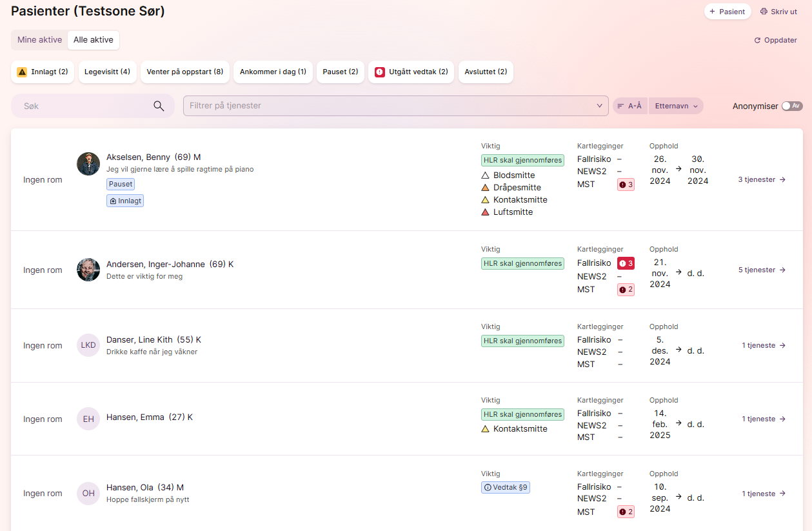
Task: Click Ola Hansen's MST score 2 badge
Action: pos(626,512)
